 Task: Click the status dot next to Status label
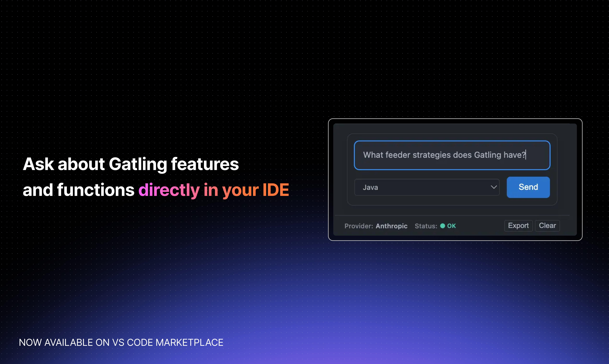442,226
